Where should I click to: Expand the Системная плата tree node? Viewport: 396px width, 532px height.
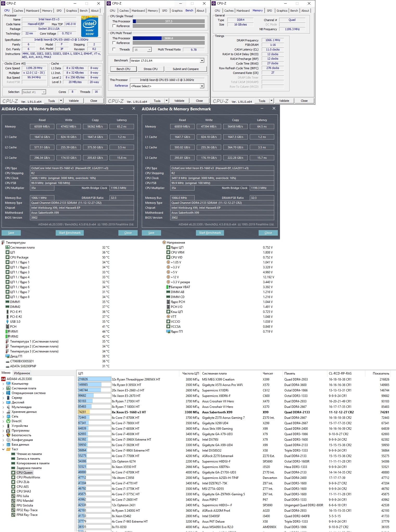(3, 388)
